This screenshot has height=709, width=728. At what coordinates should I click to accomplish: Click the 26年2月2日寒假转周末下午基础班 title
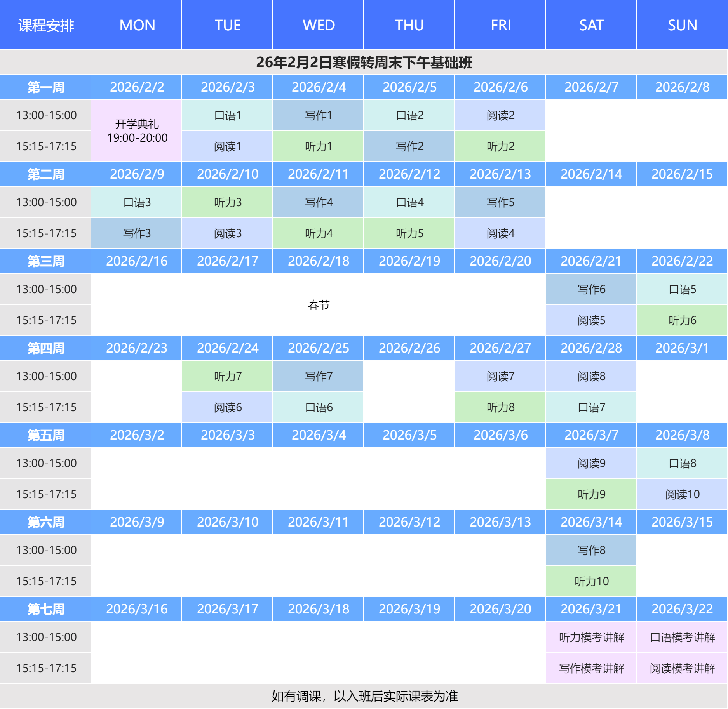pyautogui.click(x=364, y=62)
